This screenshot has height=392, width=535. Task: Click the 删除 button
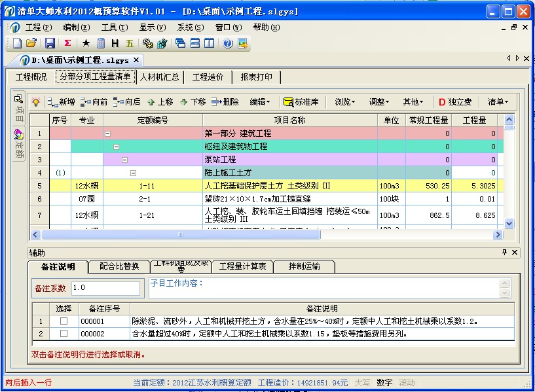225,101
